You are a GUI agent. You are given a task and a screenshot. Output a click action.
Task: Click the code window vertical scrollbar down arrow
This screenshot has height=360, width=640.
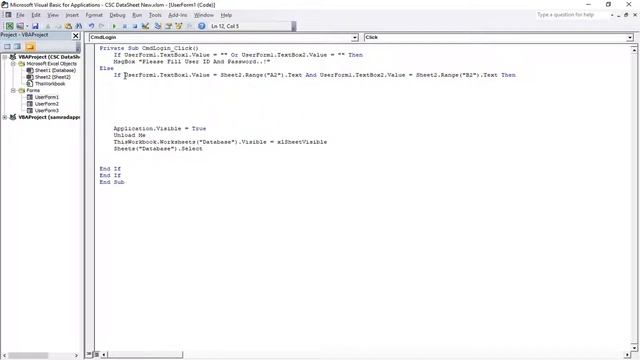click(634, 348)
